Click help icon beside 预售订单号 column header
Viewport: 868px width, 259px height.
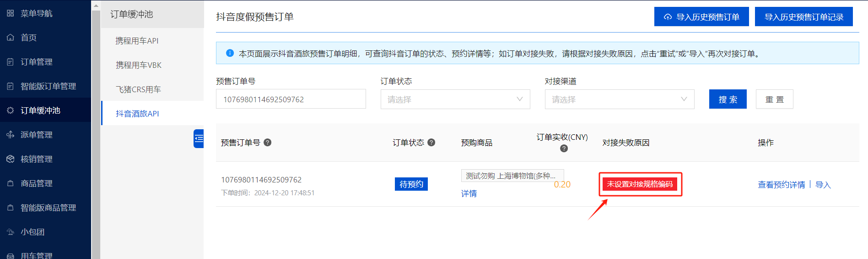(268, 143)
